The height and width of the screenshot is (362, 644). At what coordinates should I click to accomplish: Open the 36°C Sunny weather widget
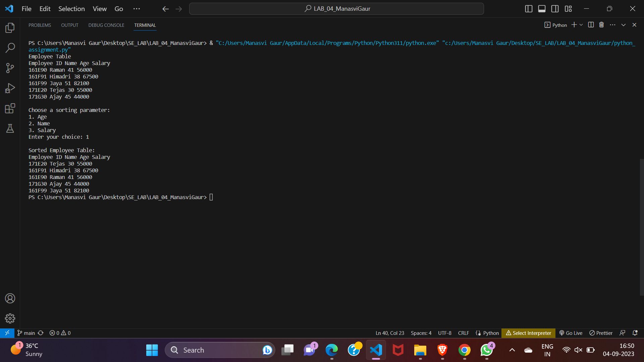pyautogui.click(x=27, y=350)
